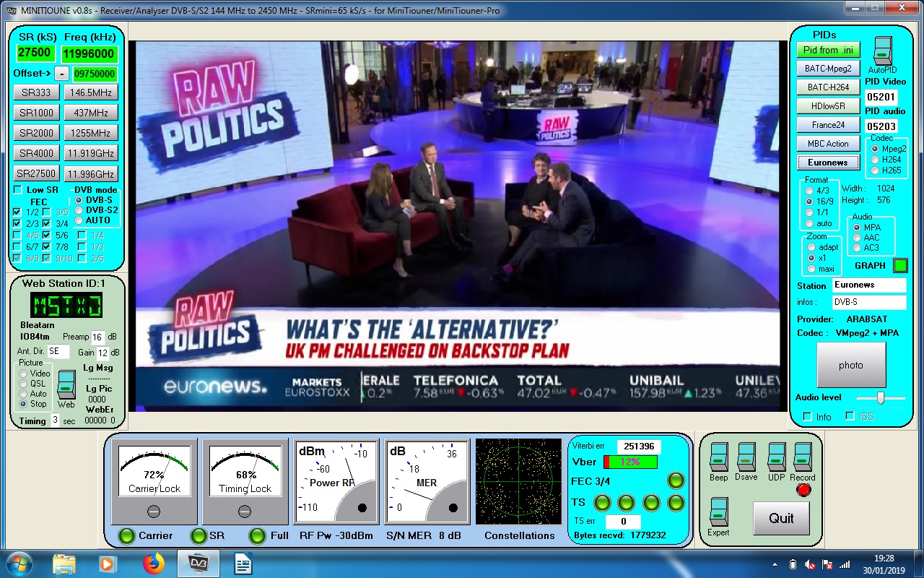Load the MBC Action PID preset

829,144
